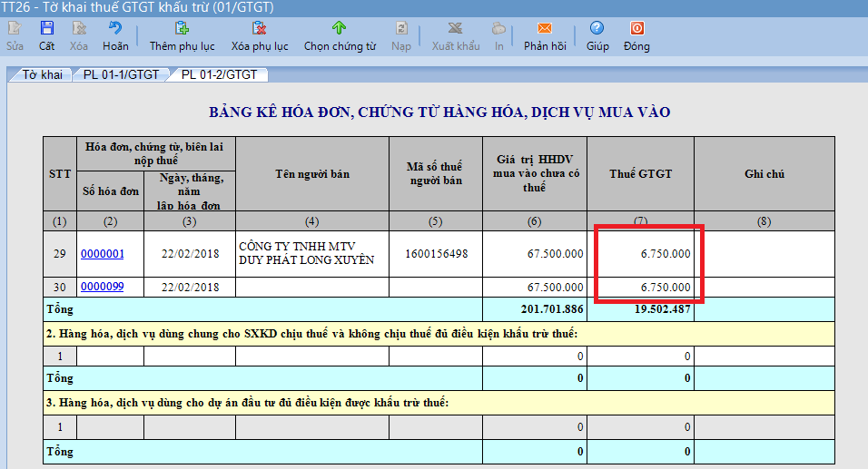Select the PL 01-2/GTGT tab
The width and height of the screenshot is (868, 469).
click(x=219, y=74)
